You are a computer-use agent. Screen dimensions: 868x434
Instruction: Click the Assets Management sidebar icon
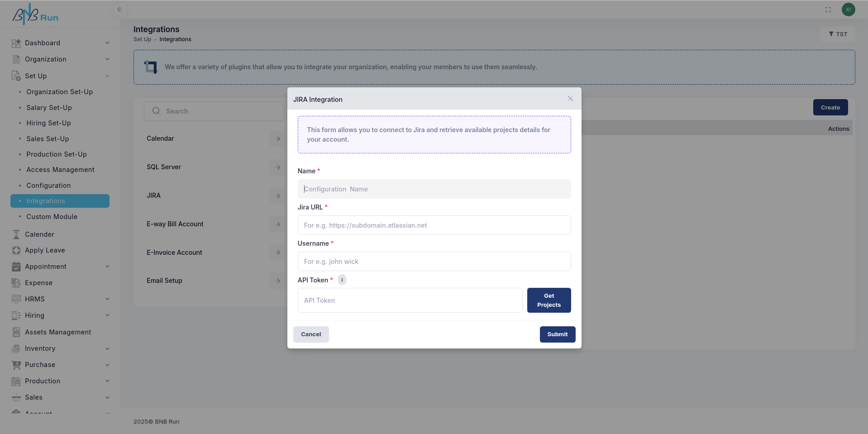[x=16, y=332]
